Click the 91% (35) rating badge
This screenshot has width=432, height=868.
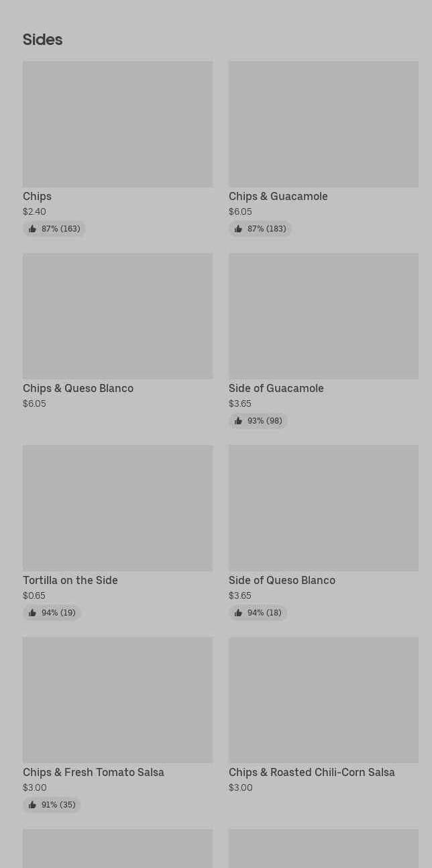(52, 805)
